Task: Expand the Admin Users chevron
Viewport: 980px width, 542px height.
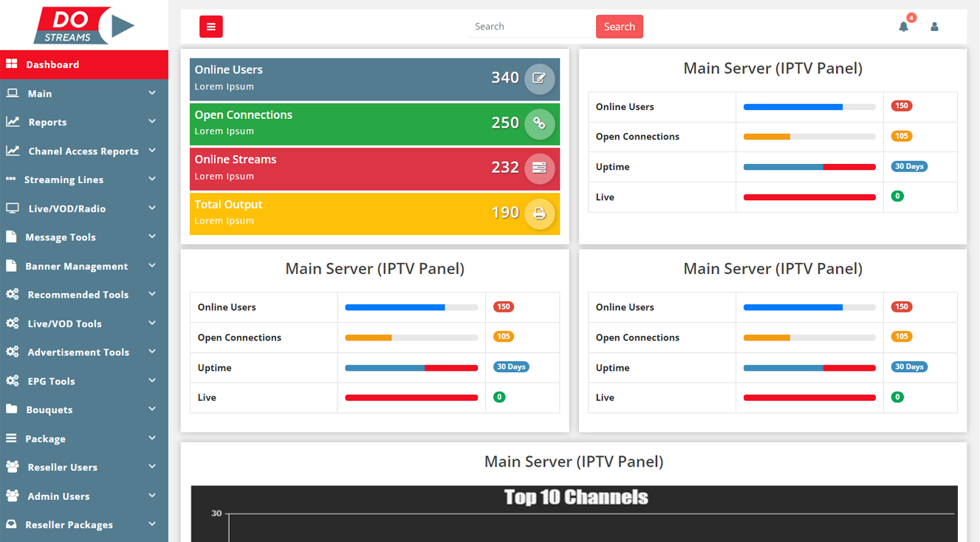Action: coord(152,495)
